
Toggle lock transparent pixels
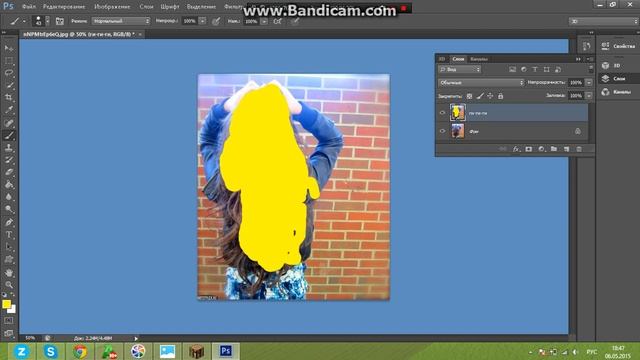click(x=469, y=96)
